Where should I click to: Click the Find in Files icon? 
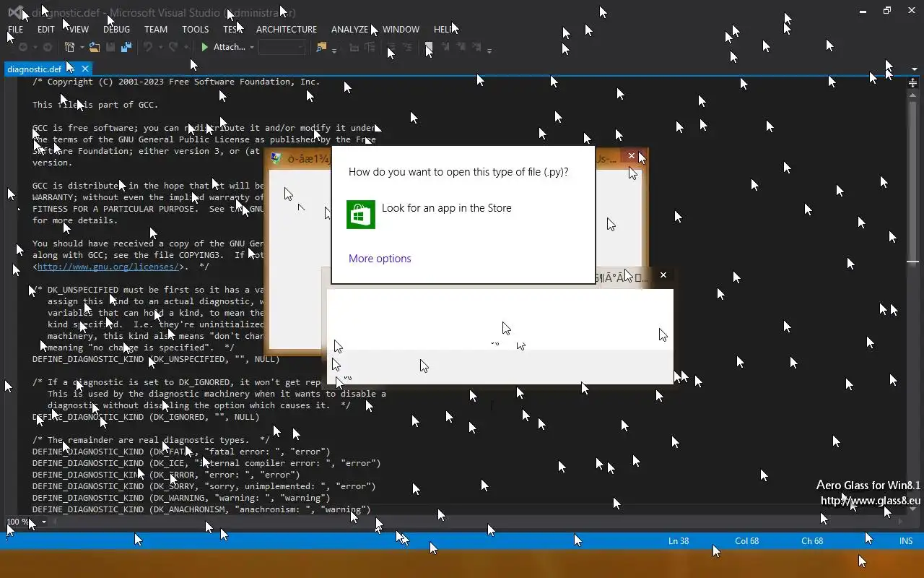(x=321, y=47)
